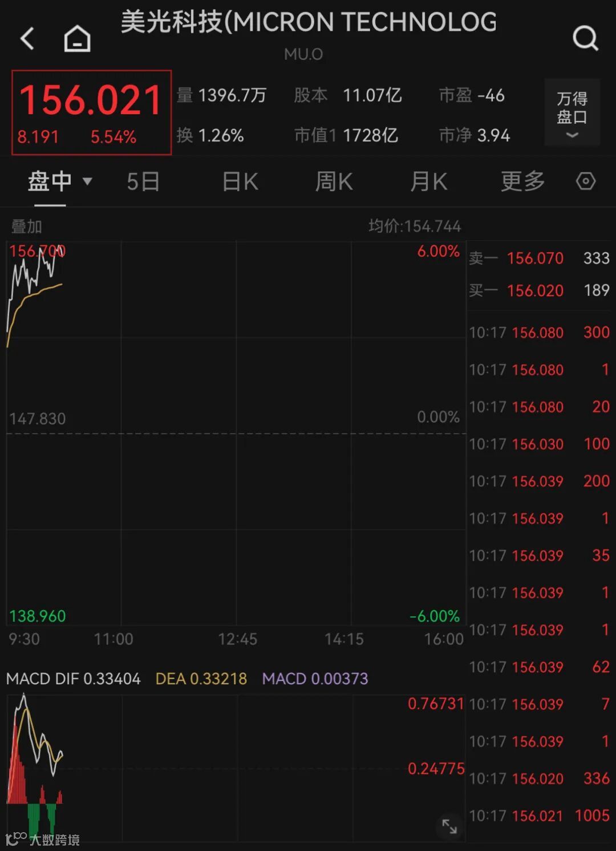Click trade row with volume 1005
This screenshot has width=616, height=851.
click(x=539, y=816)
